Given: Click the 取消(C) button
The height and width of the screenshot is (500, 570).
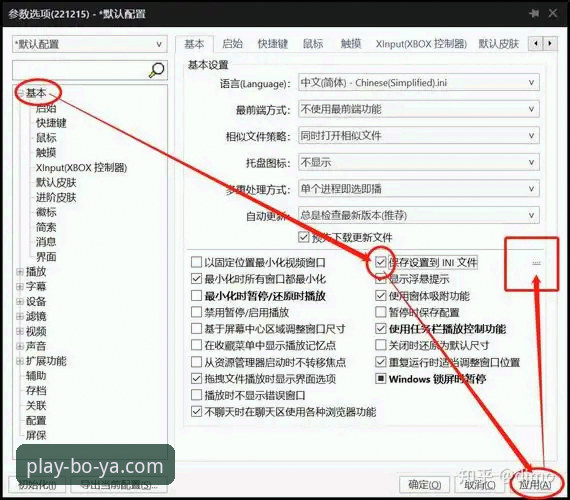Looking at the screenshot, I should [480, 485].
